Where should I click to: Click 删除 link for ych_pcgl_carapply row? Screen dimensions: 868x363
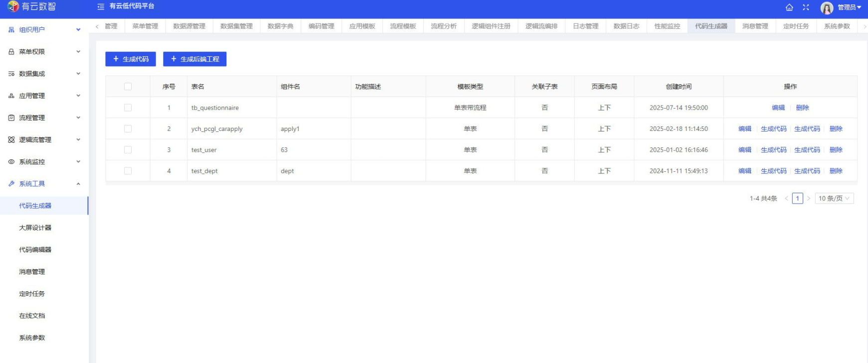(x=836, y=129)
